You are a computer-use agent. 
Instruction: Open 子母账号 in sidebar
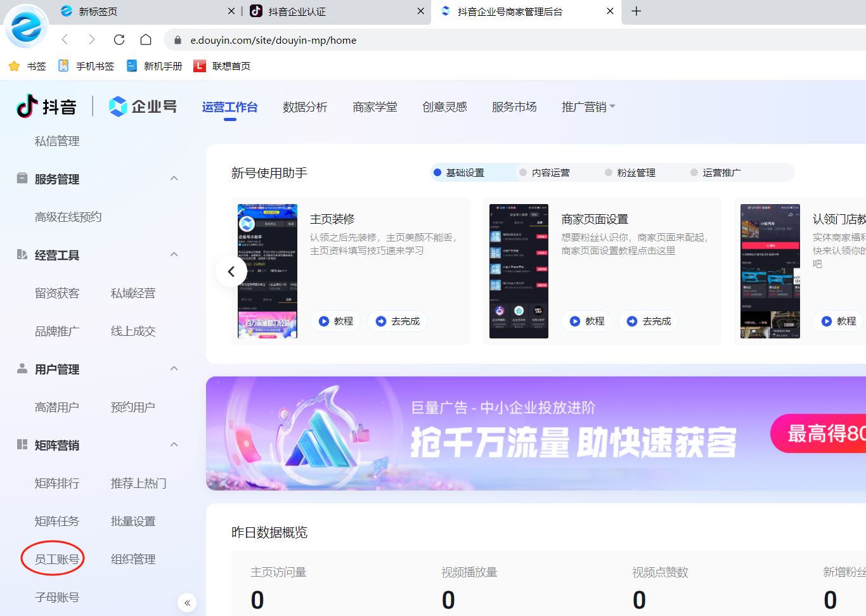(x=57, y=598)
